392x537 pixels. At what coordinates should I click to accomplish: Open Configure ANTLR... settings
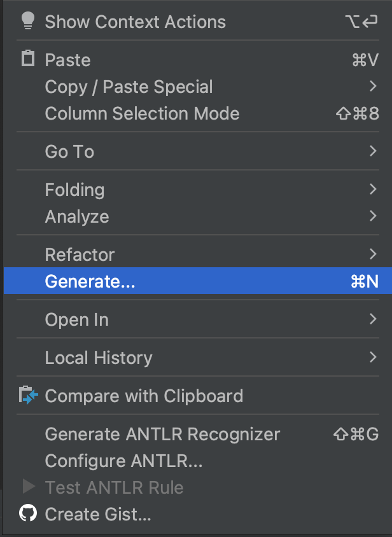coord(123,461)
